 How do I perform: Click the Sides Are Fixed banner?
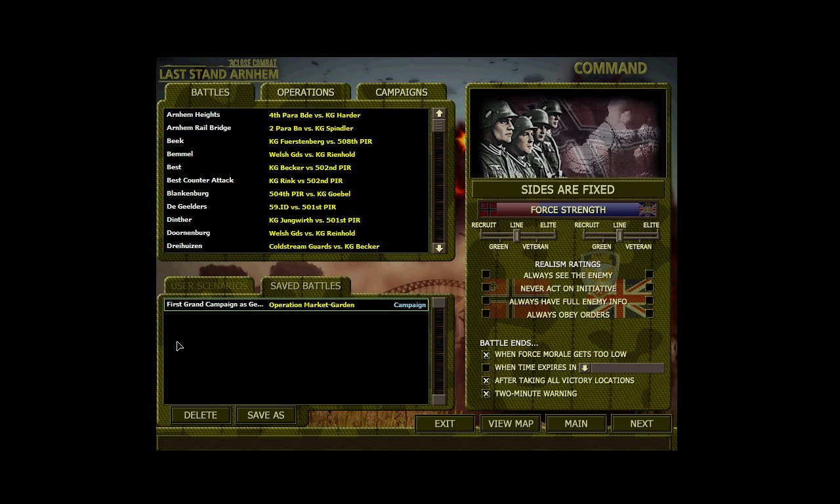coord(568,190)
